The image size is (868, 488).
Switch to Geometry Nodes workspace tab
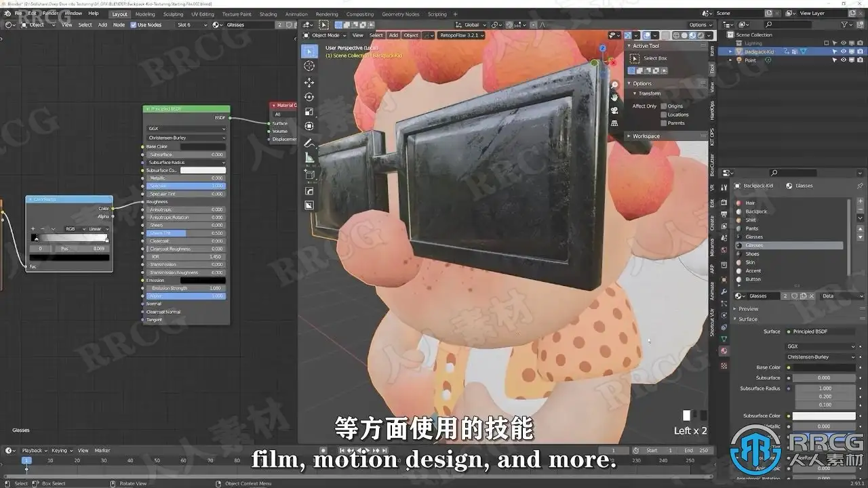400,14
